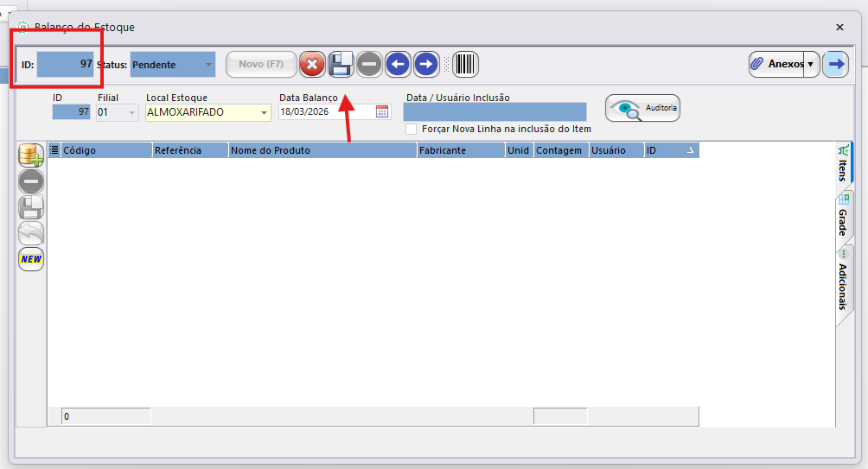The image size is (868, 469).
Task: Click the yellow NEW icon in sidebar
Action: pyautogui.click(x=31, y=259)
